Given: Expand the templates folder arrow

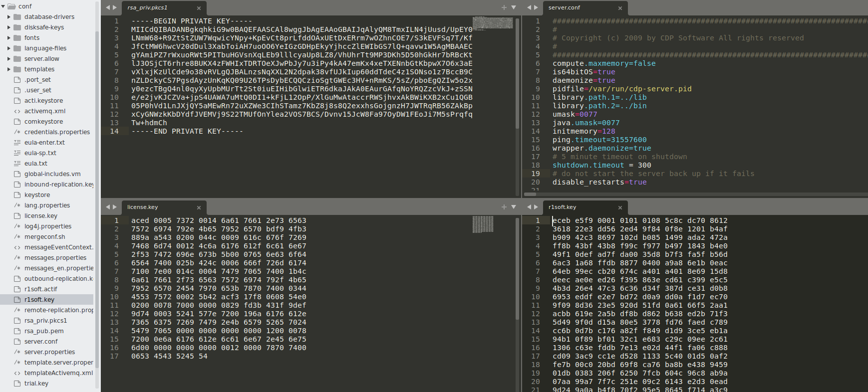Looking at the screenshot, I should click(x=8, y=69).
